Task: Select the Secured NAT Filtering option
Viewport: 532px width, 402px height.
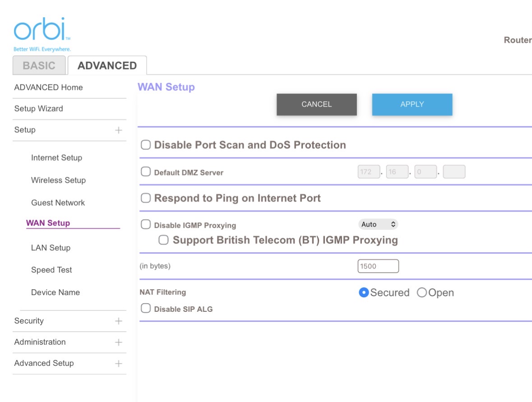Action: coord(364,292)
